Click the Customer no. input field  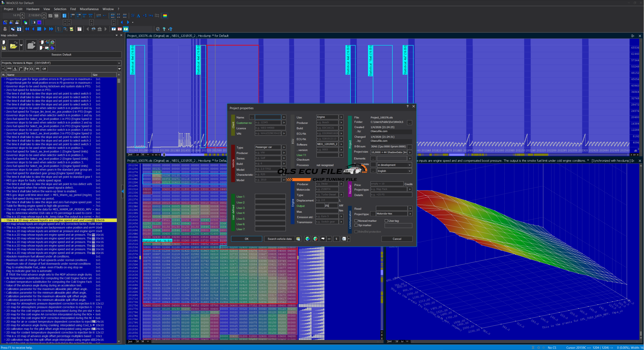(x=268, y=123)
